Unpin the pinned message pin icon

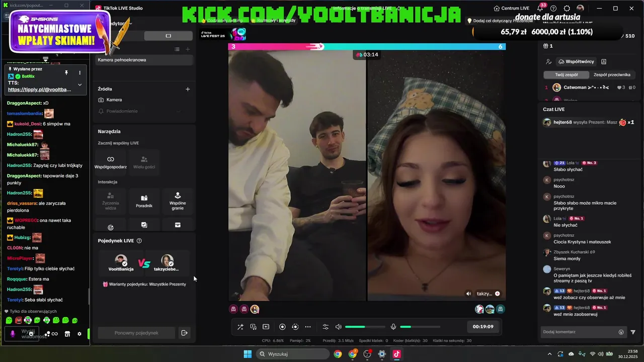(66, 73)
